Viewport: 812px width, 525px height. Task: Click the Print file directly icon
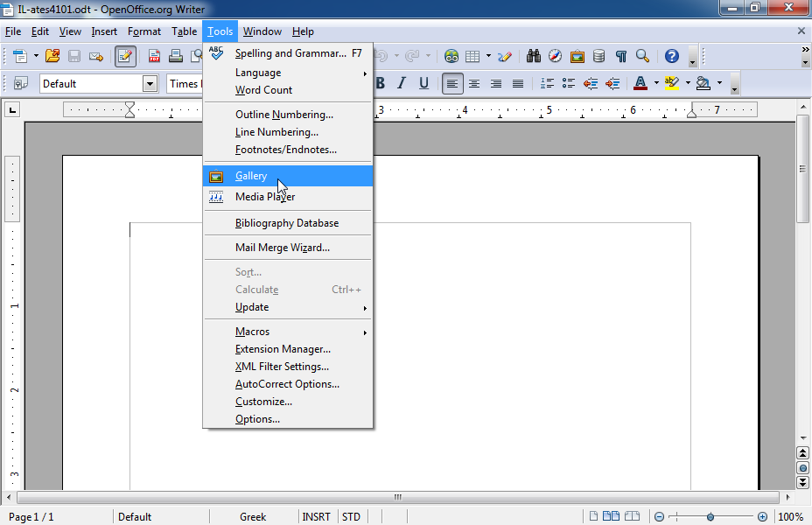pyautogui.click(x=176, y=56)
